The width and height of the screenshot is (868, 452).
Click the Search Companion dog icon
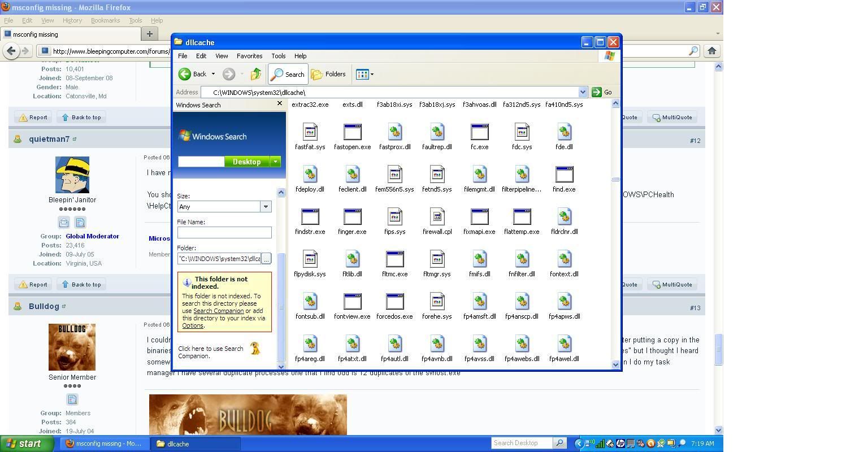(x=255, y=349)
